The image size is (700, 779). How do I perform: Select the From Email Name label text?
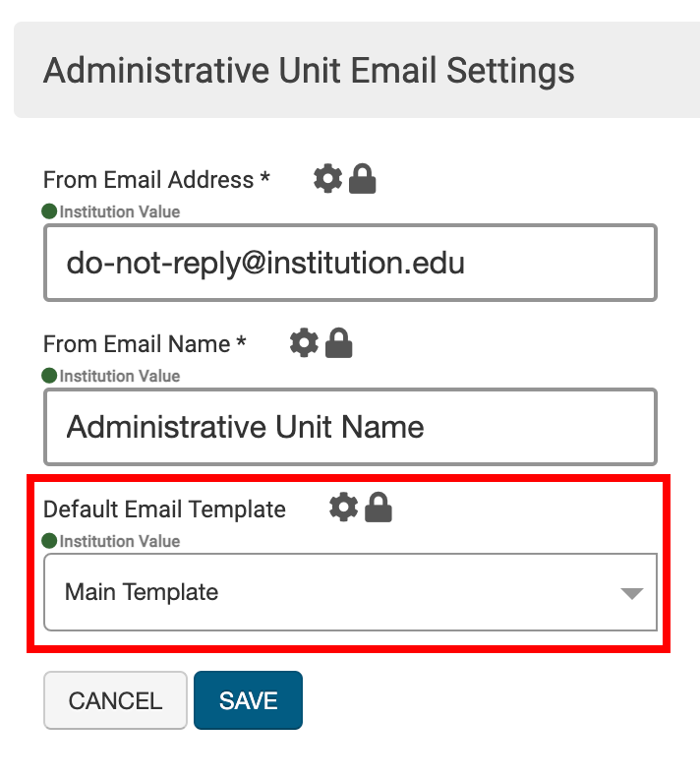click(137, 344)
